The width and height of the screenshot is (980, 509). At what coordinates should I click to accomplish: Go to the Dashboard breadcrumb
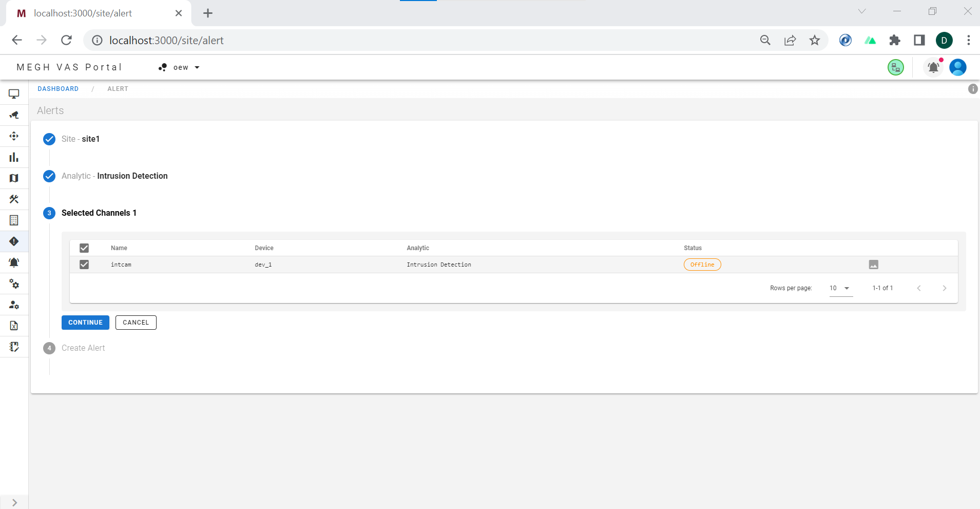pyautogui.click(x=58, y=89)
